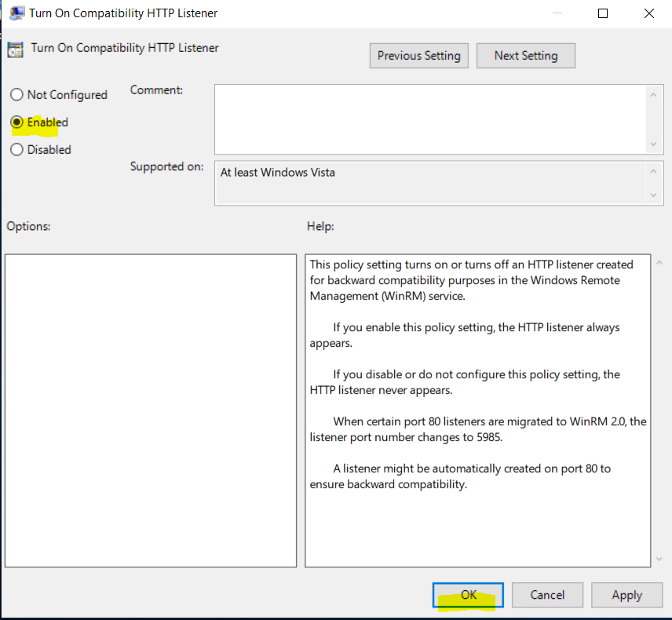Click the empty Options pane

(x=151, y=410)
